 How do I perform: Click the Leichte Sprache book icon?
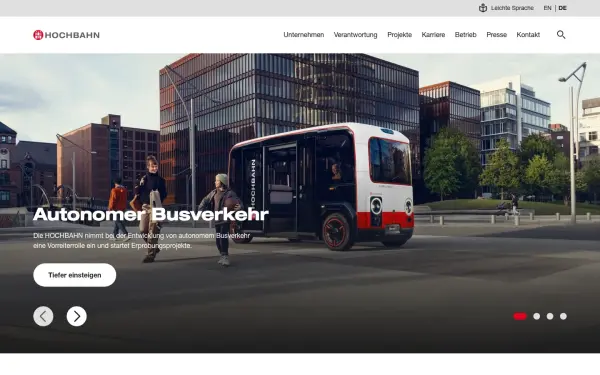[483, 8]
